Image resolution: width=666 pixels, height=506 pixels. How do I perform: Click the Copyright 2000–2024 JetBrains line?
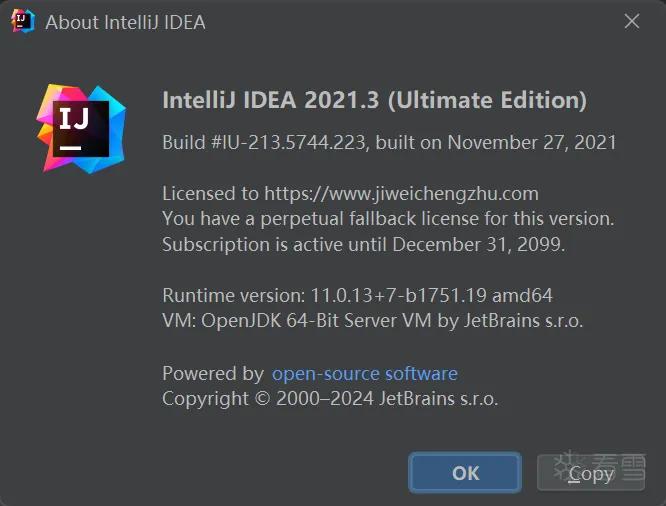[330, 399]
